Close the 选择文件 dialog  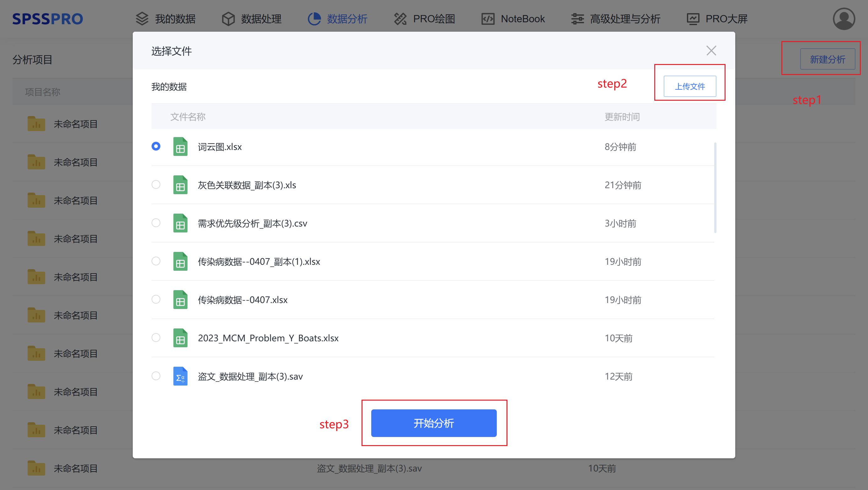tap(711, 51)
